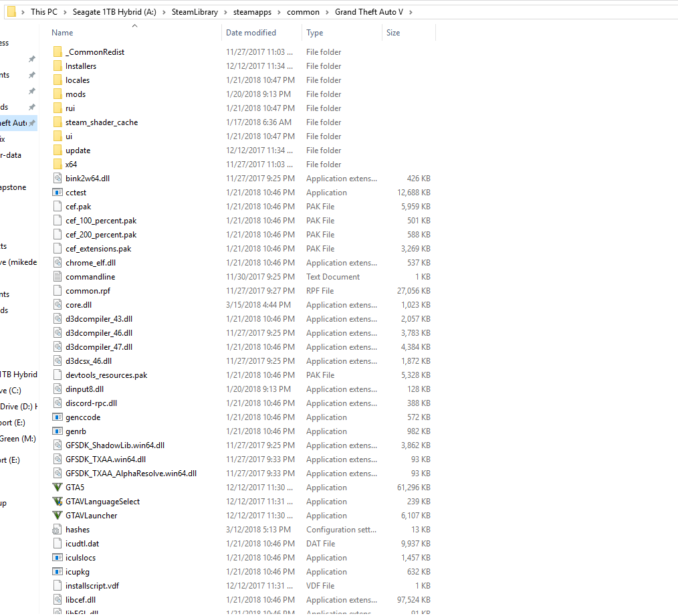Expand the chevron after SteamLibrary in the path

[226, 12]
